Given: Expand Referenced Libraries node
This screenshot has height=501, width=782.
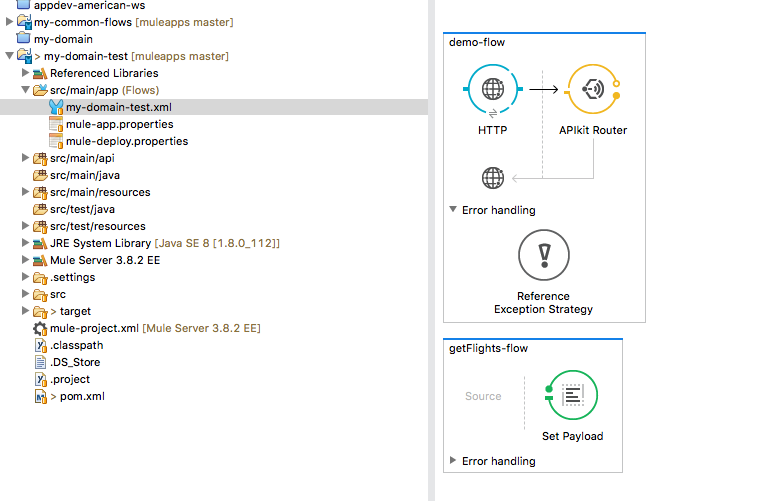Looking at the screenshot, I should pos(25,73).
